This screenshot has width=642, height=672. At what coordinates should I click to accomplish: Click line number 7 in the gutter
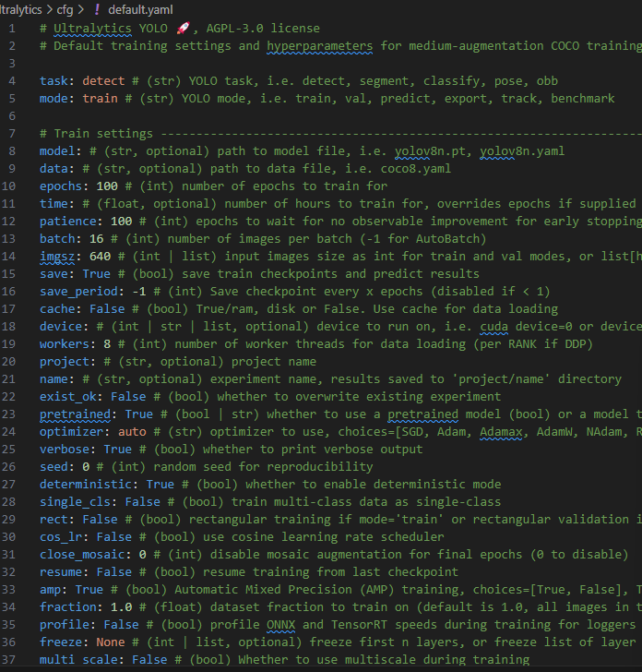(x=12, y=134)
